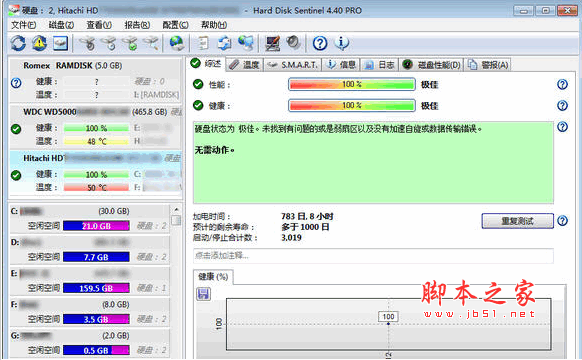Viewport: 582px width, 360px height.
Task: Click the speaker sound toolbar icon
Action: tap(294, 43)
